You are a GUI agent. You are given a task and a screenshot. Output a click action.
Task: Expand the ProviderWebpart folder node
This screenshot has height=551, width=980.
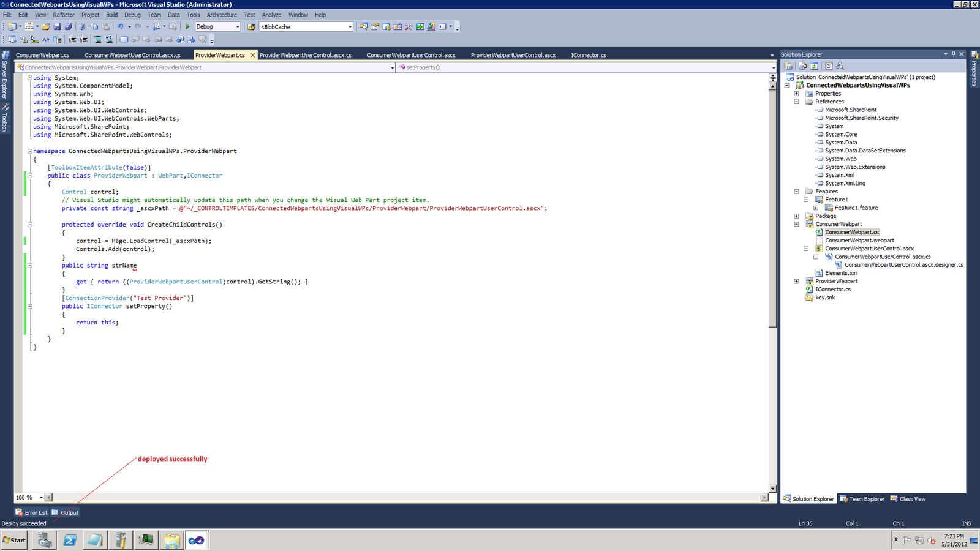[x=796, y=282]
